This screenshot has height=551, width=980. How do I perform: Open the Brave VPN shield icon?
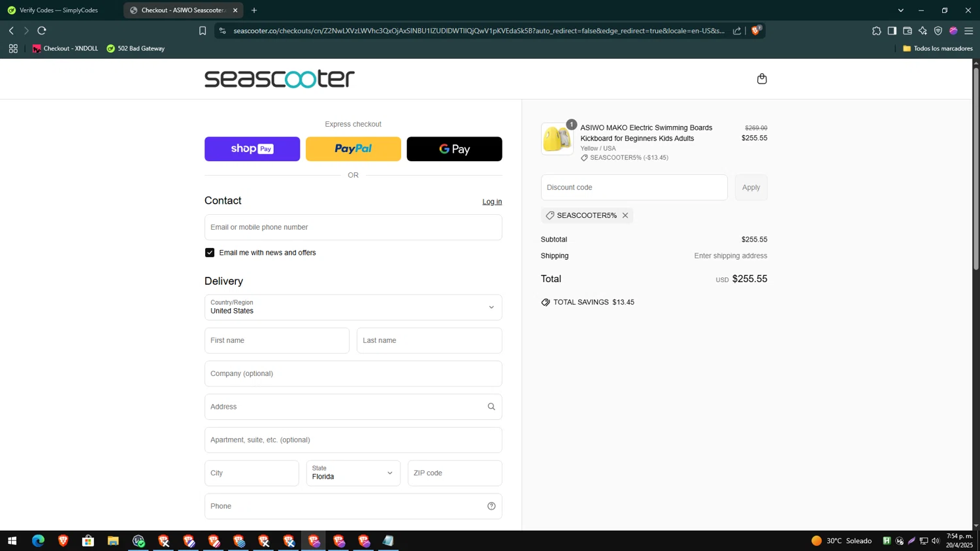click(x=938, y=31)
